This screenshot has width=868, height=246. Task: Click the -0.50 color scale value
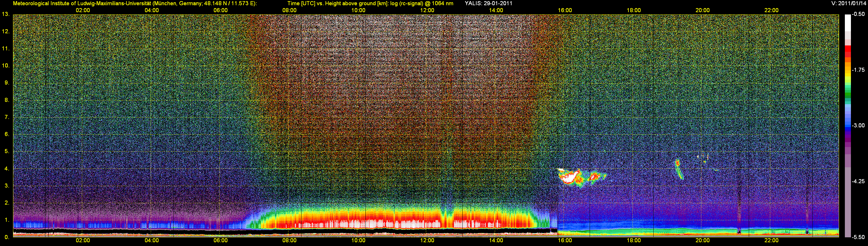[858, 14]
